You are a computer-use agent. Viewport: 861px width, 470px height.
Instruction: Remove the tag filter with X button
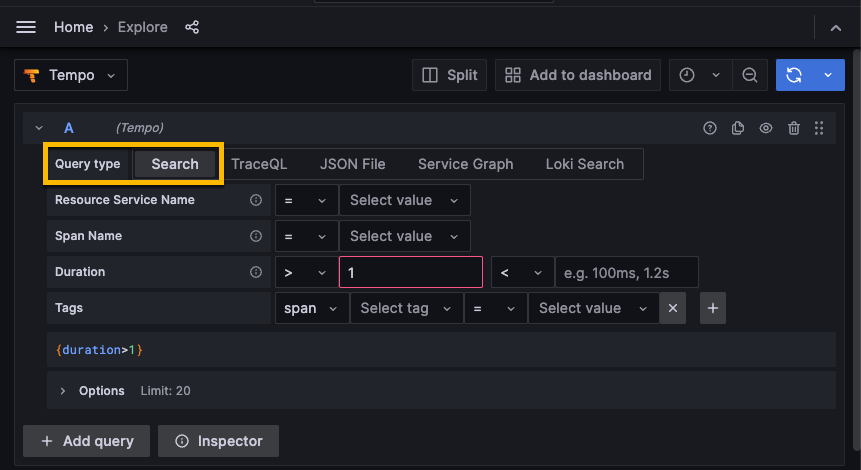tap(673, 308)
